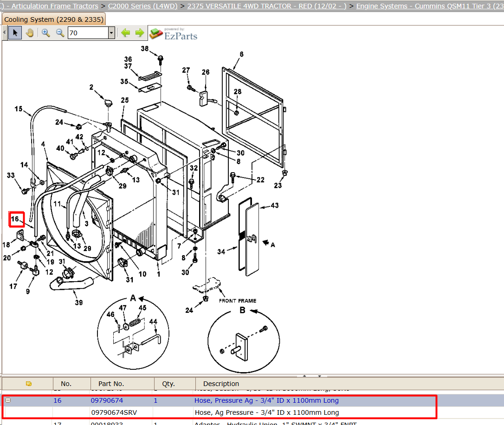This screenshot has height=425, width=504.
Task: Click callout 33 on the diagram
Action: (11, 175)
